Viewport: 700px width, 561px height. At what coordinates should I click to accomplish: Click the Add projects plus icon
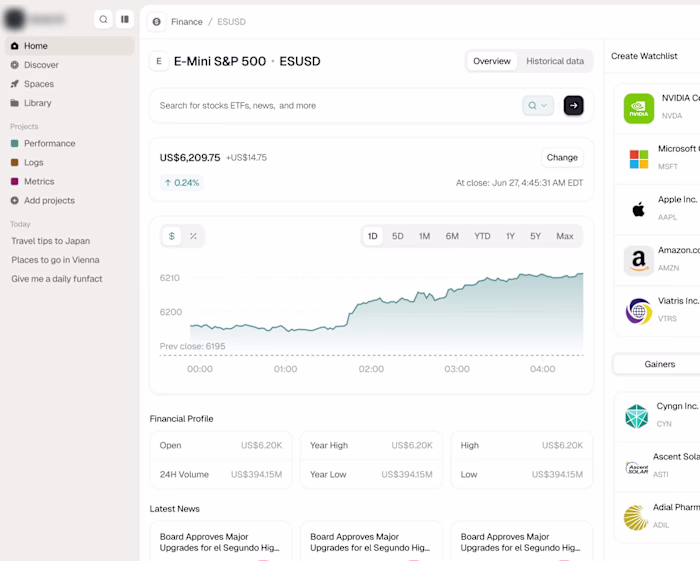tap(15, 201)
